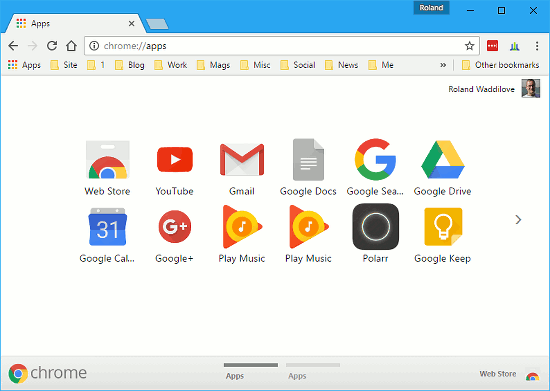Click the Apps shortcut in bookmarks bar
Screen dimensions: 550x391
(x=24, y=65)
